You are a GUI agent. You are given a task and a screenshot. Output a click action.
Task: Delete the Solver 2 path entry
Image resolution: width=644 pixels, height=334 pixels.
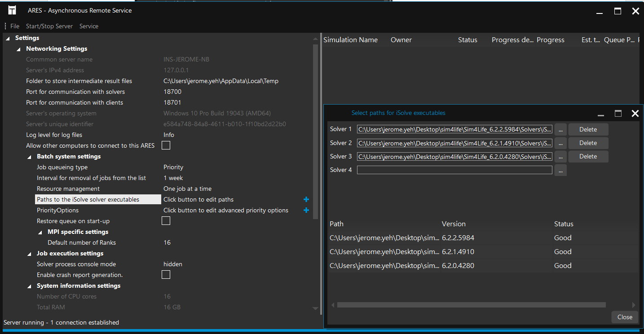coord(588,143)
